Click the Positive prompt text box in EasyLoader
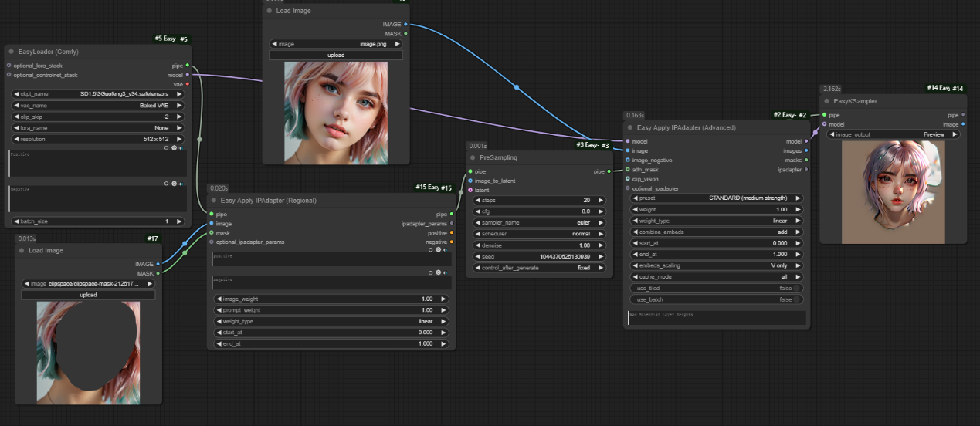 [x=98, y=164]
